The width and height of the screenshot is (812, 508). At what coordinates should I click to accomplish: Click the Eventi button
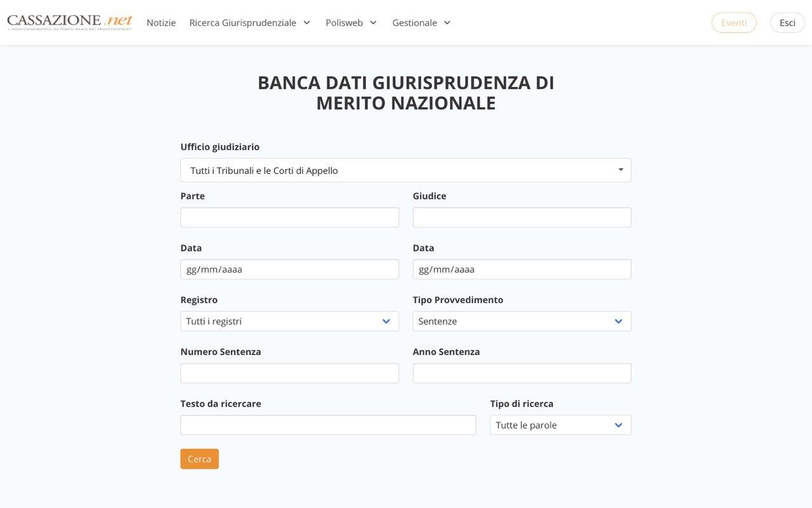point(734,23)
